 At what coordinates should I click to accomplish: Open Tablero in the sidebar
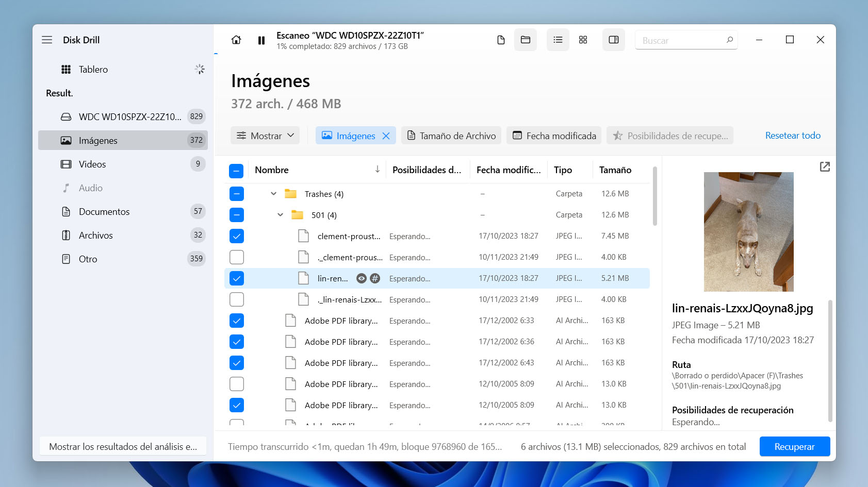point(123,69)
